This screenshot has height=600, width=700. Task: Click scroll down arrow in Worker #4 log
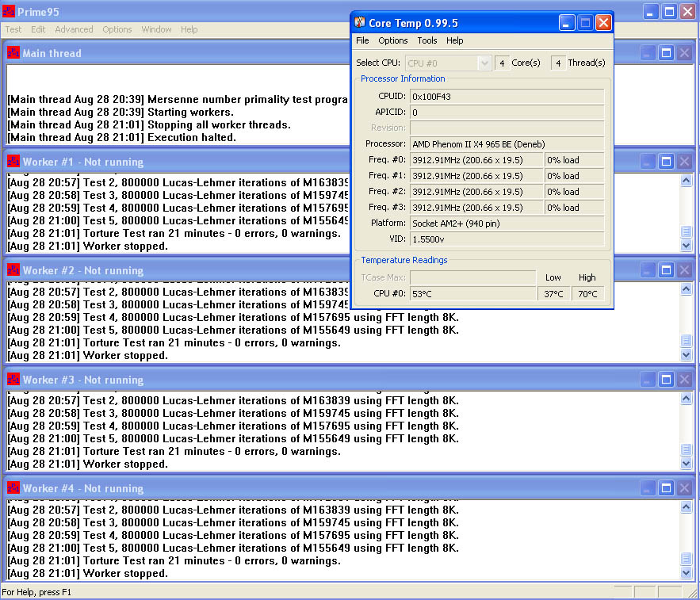(x=687, y=572)
